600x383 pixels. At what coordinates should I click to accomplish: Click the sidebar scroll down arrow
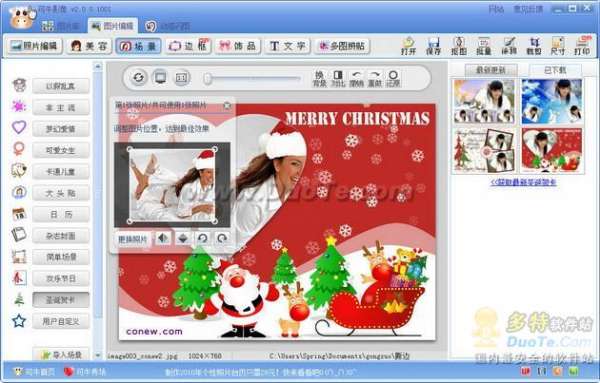point(98,355)
